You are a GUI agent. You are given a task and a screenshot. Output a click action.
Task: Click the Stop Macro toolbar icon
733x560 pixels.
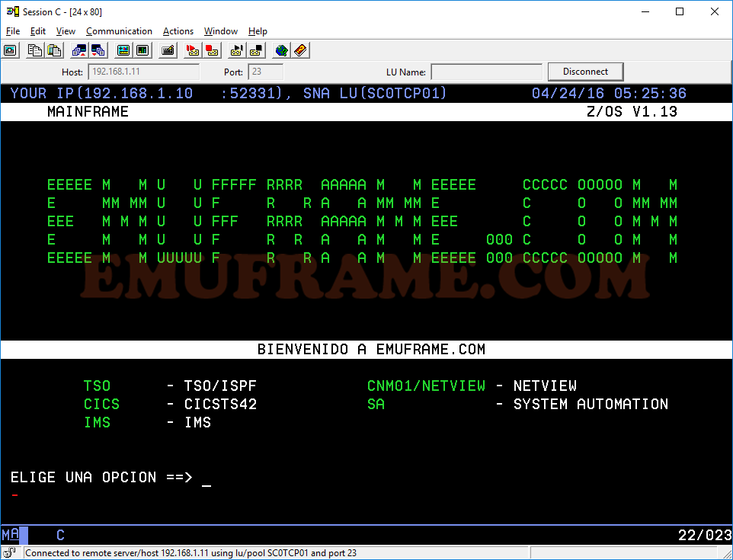point(255,50)
